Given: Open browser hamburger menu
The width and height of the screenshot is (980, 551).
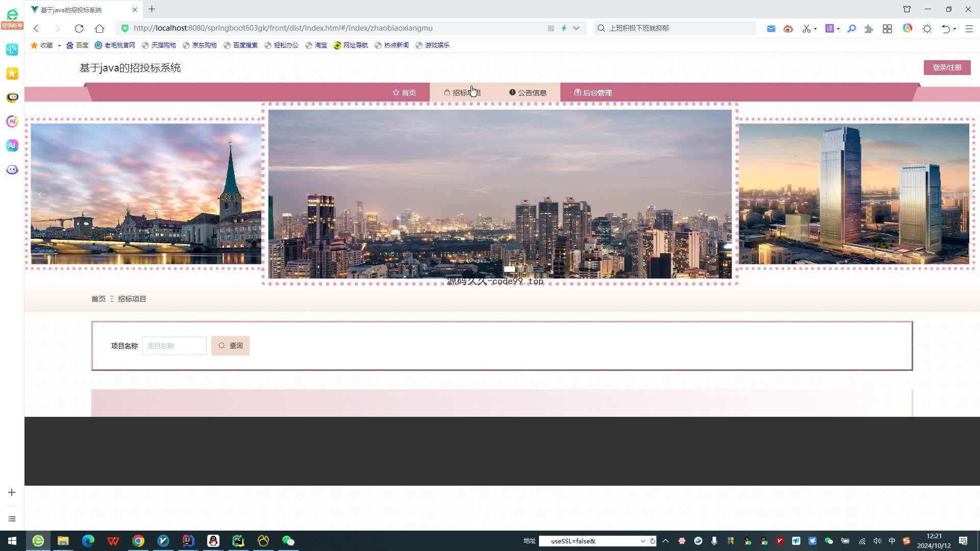Looking at the screenshot, I should [969, 29].
